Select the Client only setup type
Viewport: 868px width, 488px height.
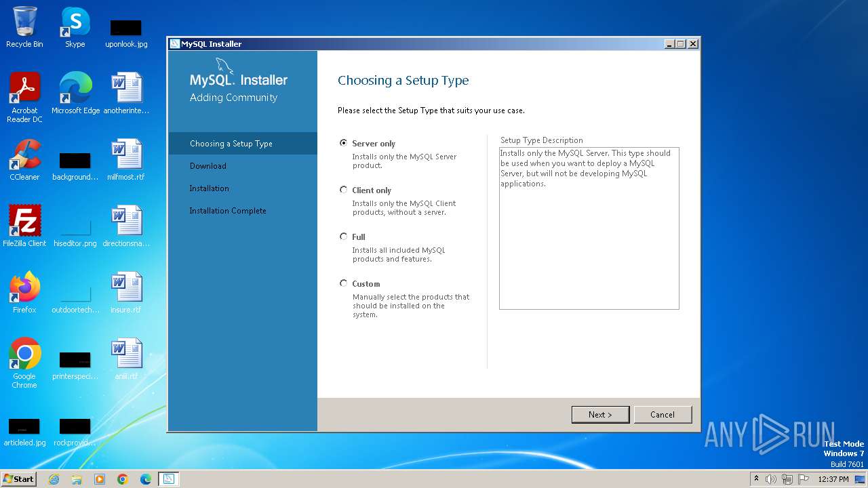(x=343, y=190)
